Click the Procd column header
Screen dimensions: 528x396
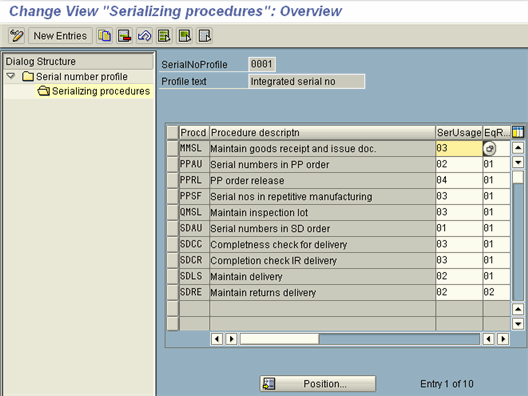193,133
